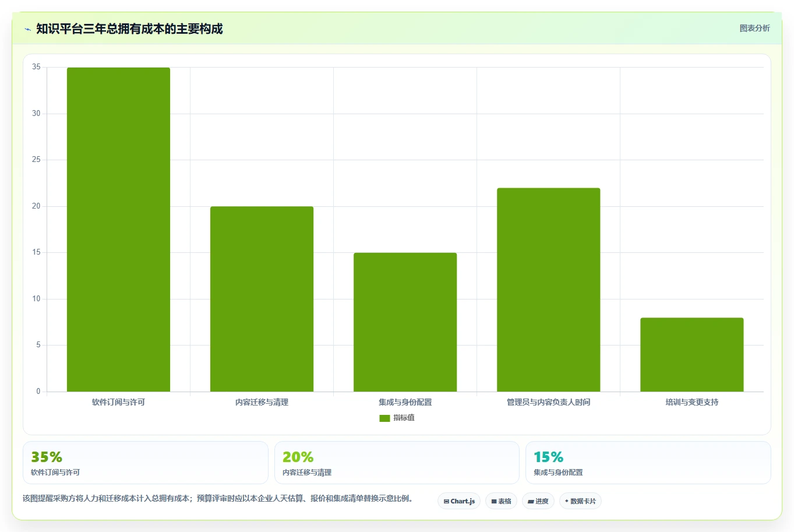Click the y-axis value 35
The image size is (794, 532).
point(36,67)
